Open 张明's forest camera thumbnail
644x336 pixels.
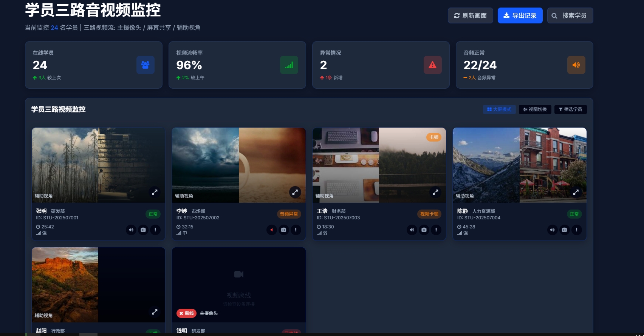(65, 165)
